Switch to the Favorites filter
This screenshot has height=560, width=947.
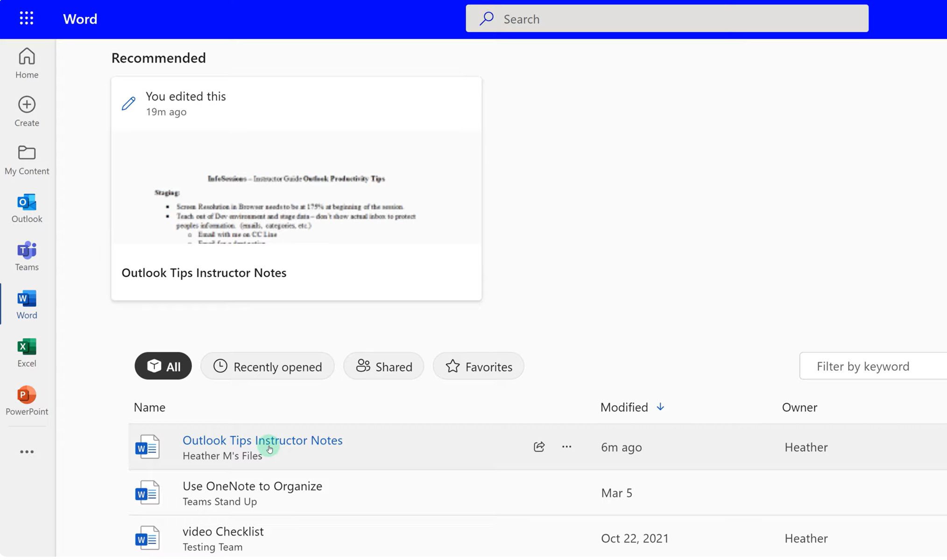pyautogui.click(x=479, y=366)
